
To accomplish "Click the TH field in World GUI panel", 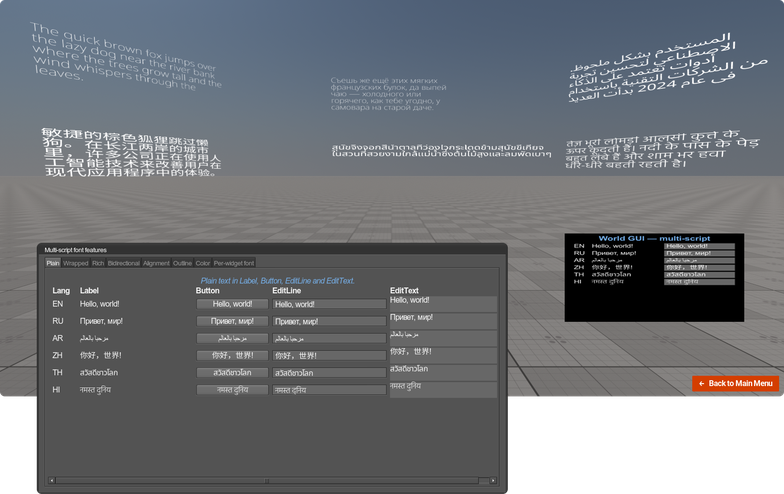I will 700,274.
